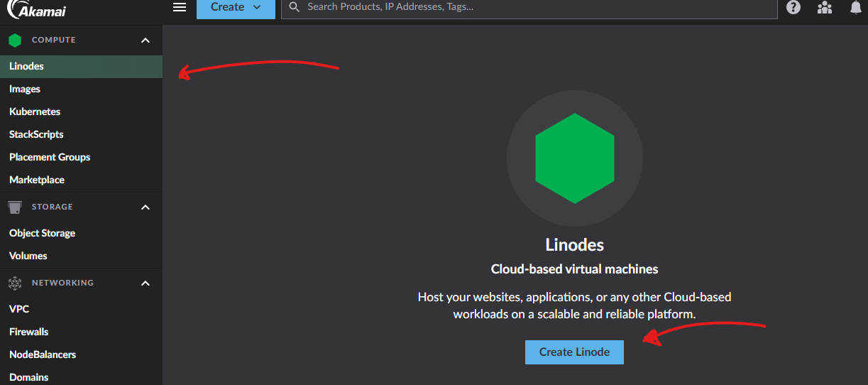Collapse the Compute section chevron

[x=145, y=40]
